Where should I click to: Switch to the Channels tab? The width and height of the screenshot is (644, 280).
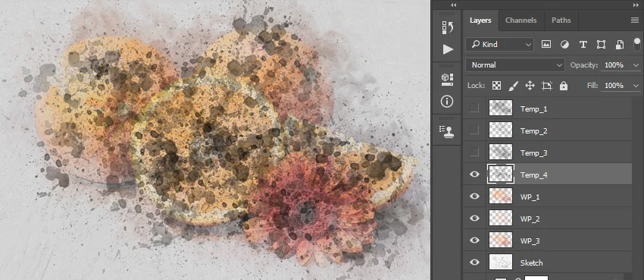[521, 20]
